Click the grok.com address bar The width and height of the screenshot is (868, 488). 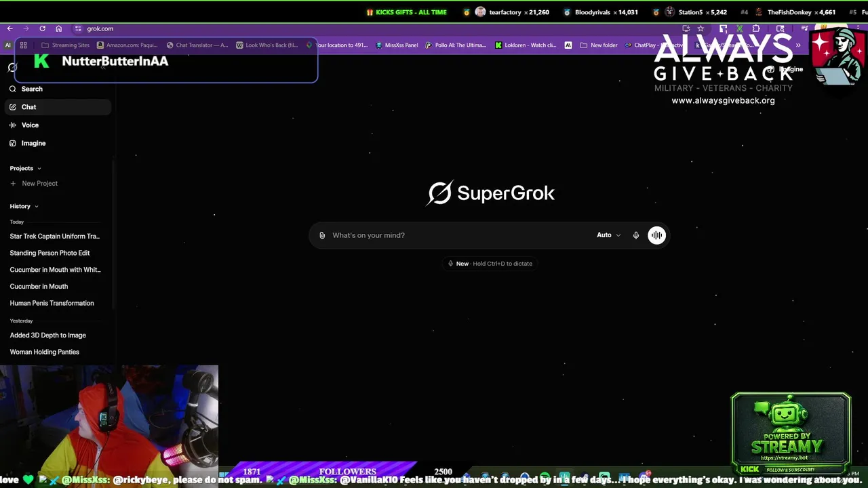point(380,28)
